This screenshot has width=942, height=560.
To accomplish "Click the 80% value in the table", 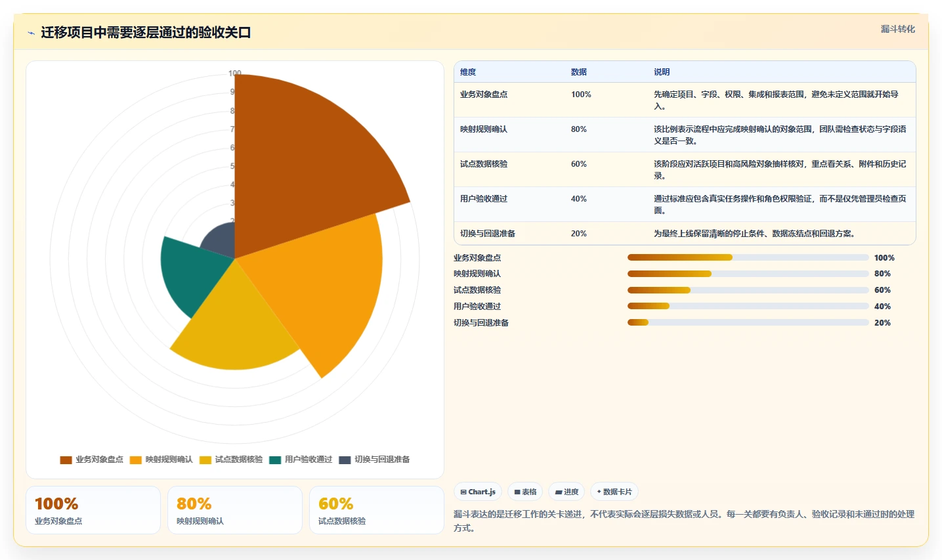I will [579, 129].
